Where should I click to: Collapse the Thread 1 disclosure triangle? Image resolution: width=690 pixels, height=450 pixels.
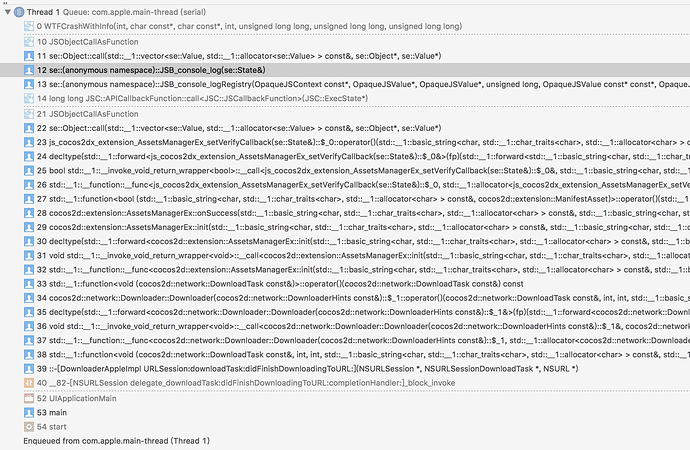click(x=7, y=9)
